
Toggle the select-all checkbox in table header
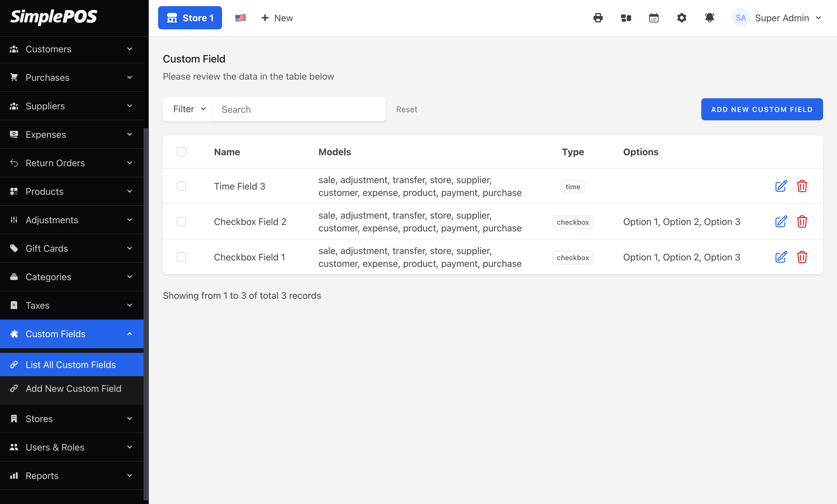(181, 152)
